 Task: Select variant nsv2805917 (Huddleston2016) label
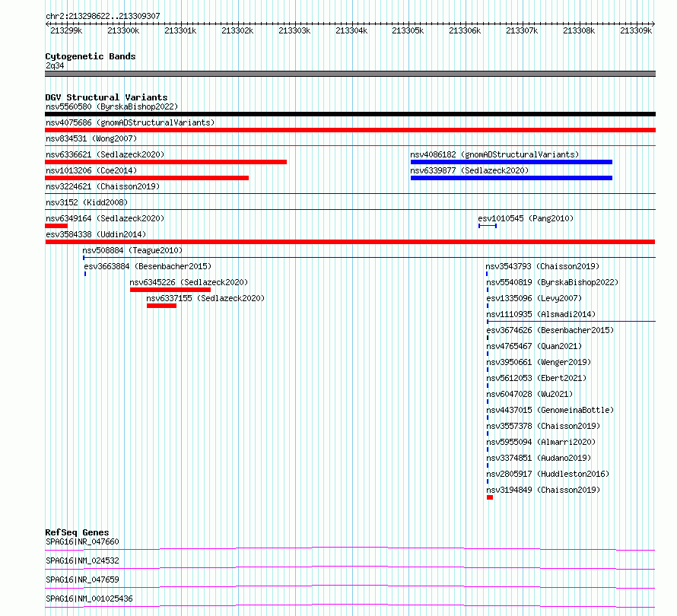point(548,474)
